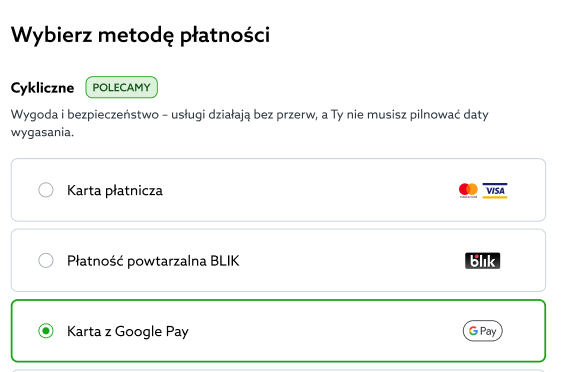Click the "Karta z Google Pay" label
The image size is (568, 372).
pyautogui.click(x=128, y=331)
